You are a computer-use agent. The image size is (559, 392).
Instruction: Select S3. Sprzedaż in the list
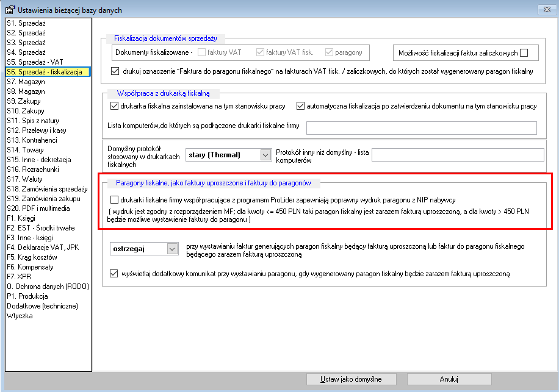pos(48,42)
